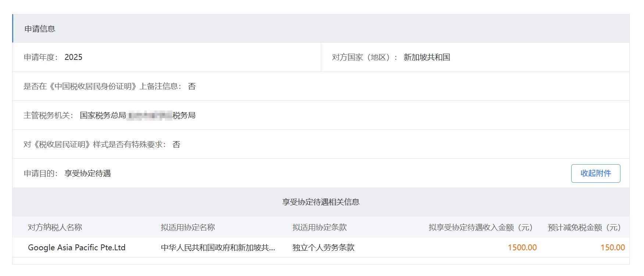Click the 拟享受协定待遇收入金额 column header
The height and width of the screenshot is (276, 644).
tap(480, 227)
